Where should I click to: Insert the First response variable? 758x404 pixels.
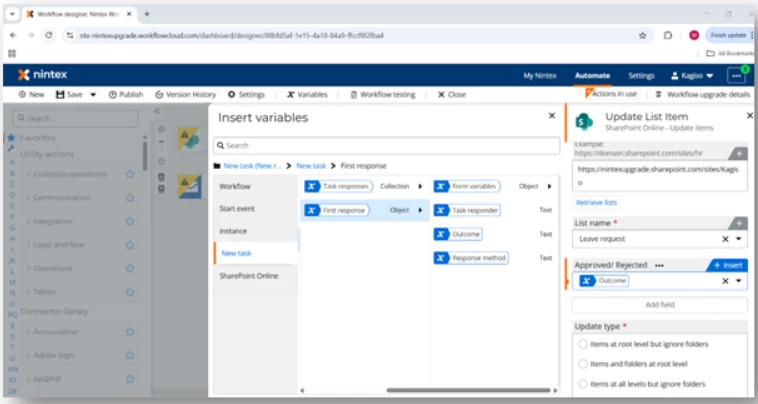(x=336, y=210)
